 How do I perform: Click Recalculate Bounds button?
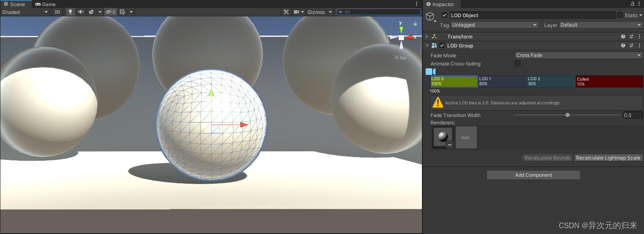pyautogui.click(x=548, y=158)
